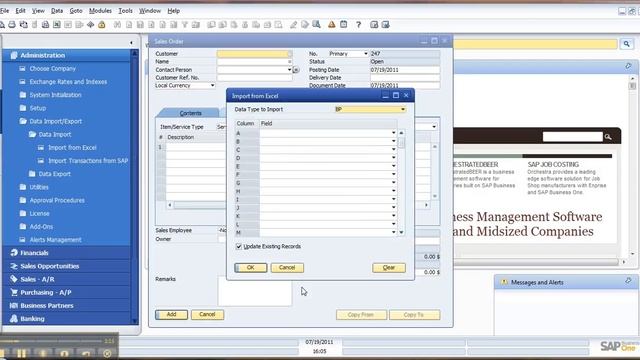Open Import Transactions from SAP item

point(88,161)
